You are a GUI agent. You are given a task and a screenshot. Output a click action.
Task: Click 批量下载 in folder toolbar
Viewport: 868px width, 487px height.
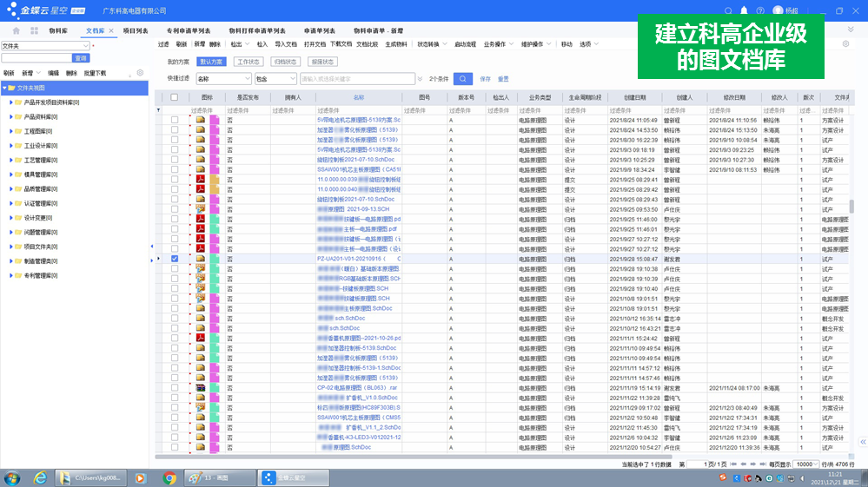96,73
